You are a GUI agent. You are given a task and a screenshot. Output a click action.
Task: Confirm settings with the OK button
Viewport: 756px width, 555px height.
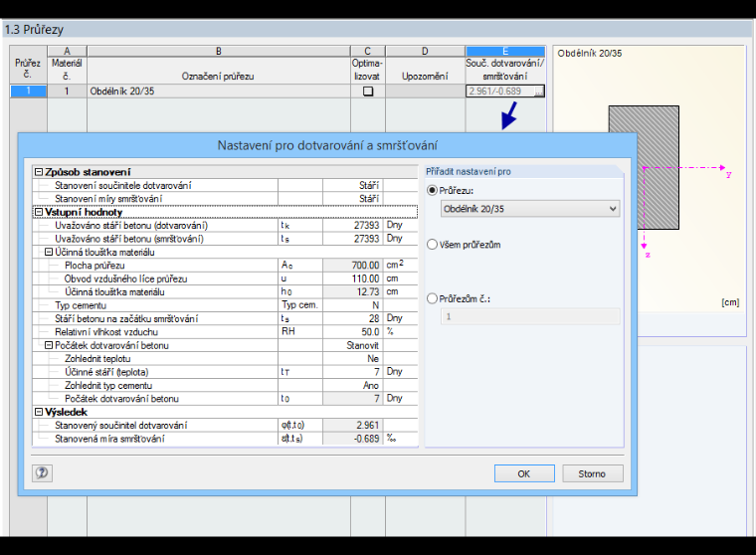pyautogui.click(x=524, y=473)
